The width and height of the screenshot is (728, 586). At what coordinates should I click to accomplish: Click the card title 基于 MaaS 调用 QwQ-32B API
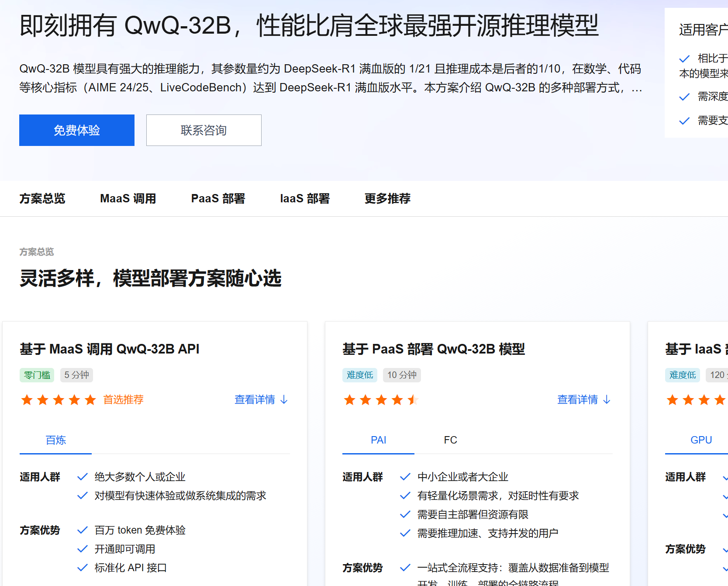pyautogui.click(x=110, y=349)
